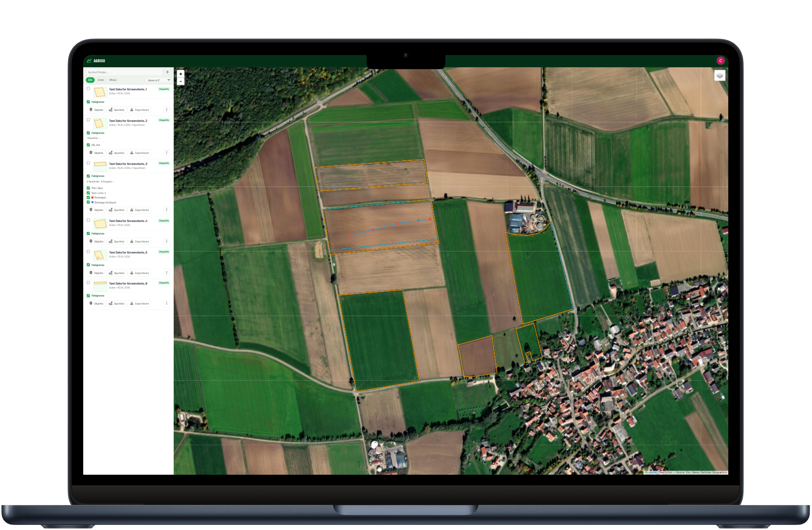This screenshot has width=812, height=530.
Task: Open Spurlinie for Test Data for Screenshots_3
Action: [x=117, y=210]
